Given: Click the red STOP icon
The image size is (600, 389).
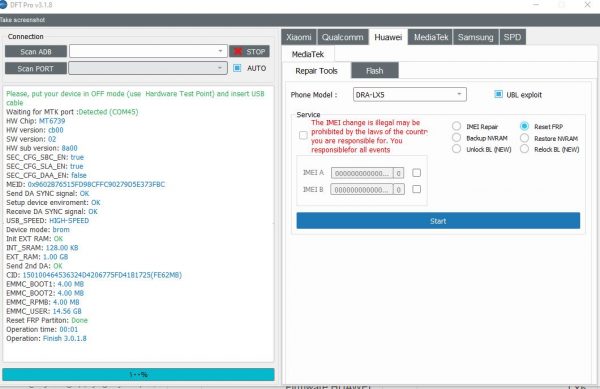Looking at the screenshot, I should click(238, 52).
